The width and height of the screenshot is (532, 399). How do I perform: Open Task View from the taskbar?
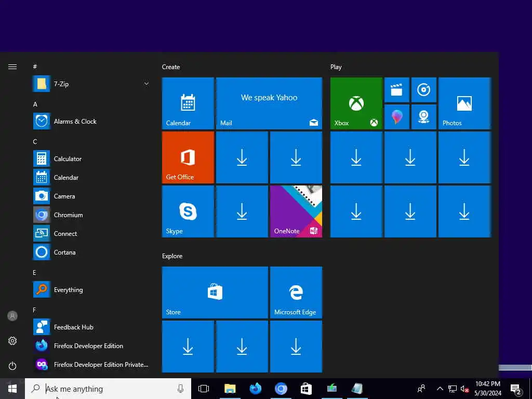pos(204,389)
